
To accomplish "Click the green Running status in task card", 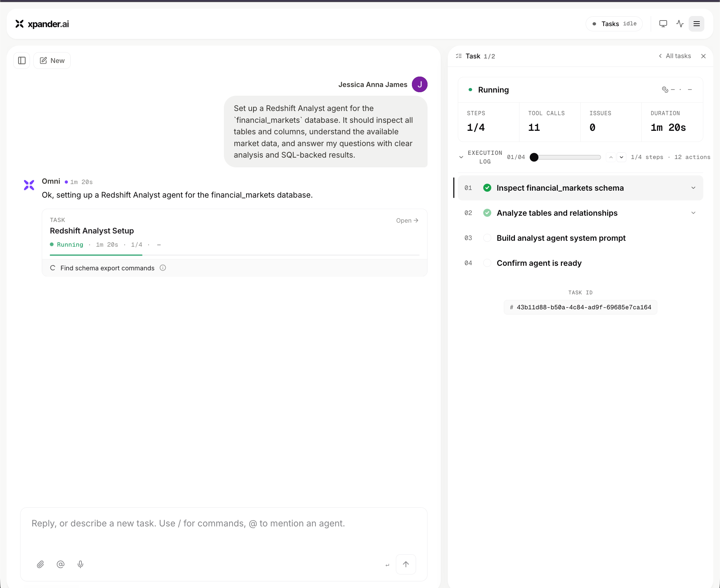I will [70, 245].
